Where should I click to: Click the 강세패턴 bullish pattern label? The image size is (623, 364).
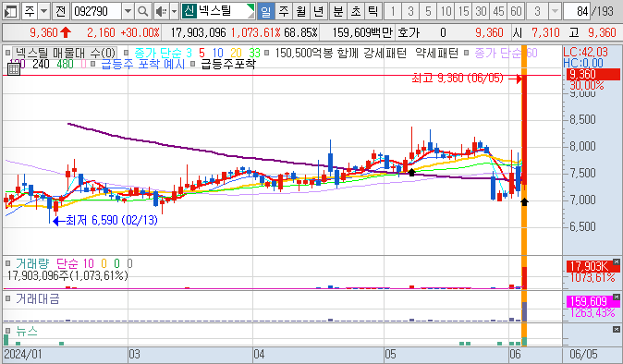tap(385, 53)
